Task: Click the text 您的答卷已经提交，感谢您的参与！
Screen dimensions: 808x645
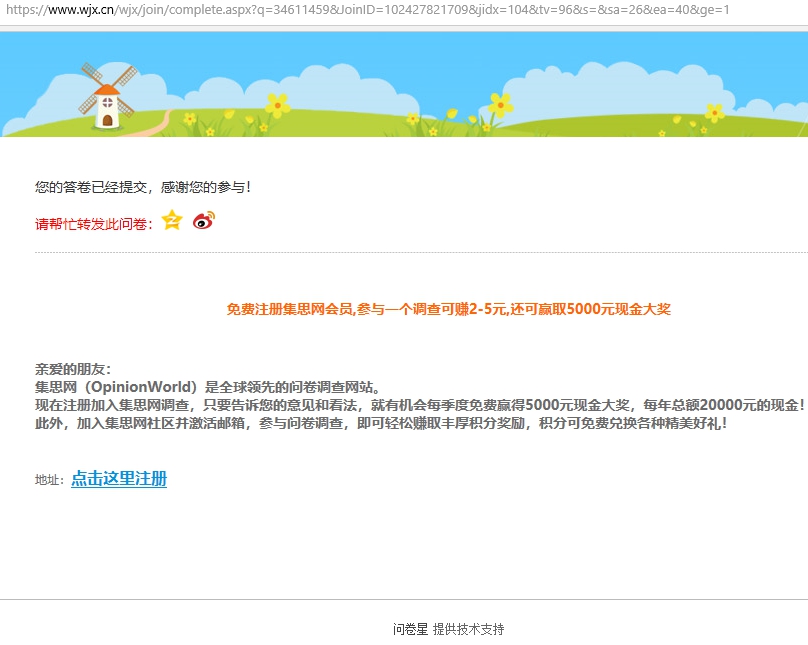Action: [143, 187]
